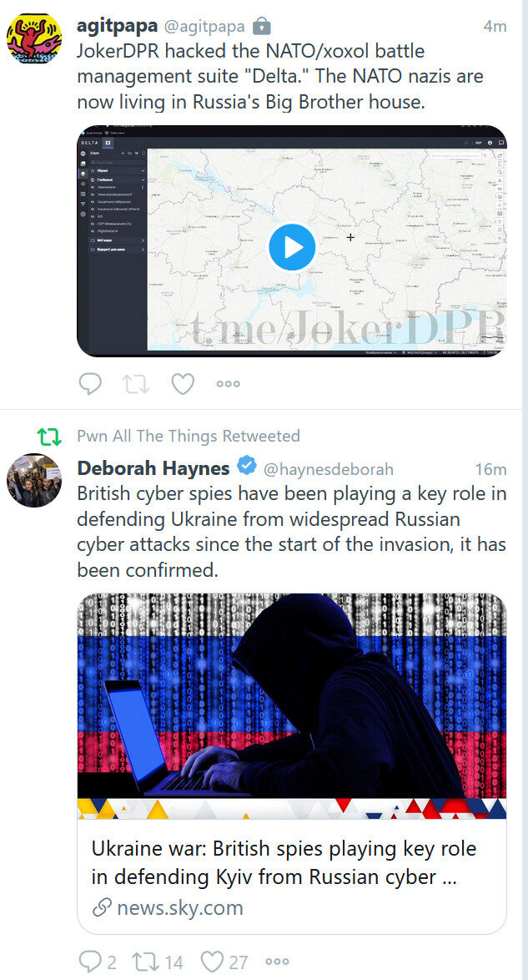This screenshot has height=980, width=528.
Task: Open Deborah Haynes' profile picture
Action: pos(33,480)
